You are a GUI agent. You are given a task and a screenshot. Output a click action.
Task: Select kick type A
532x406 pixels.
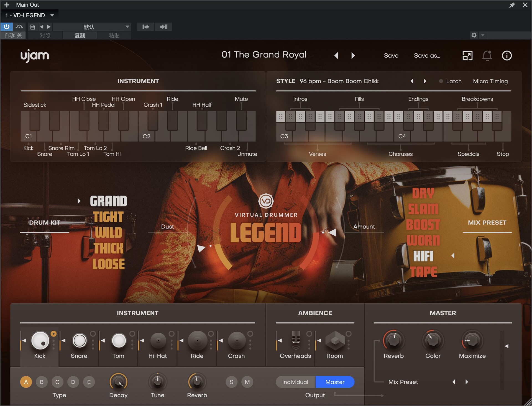(26, 382)
